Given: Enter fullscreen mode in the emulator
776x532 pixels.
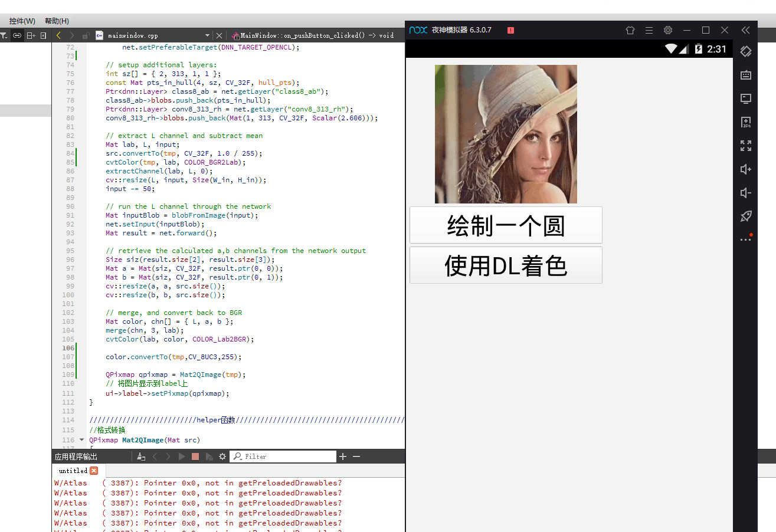Looking at the screenshot, I should click(x=745, y=146).
